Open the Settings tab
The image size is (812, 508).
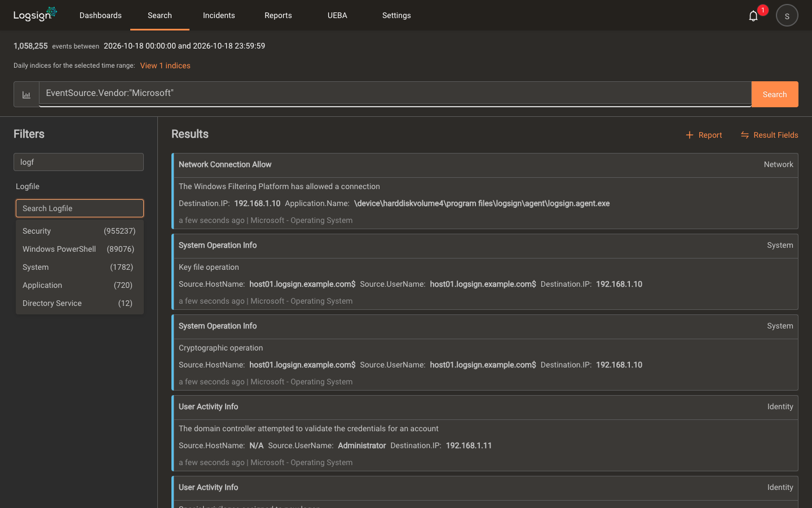click(x=396, y=15)
